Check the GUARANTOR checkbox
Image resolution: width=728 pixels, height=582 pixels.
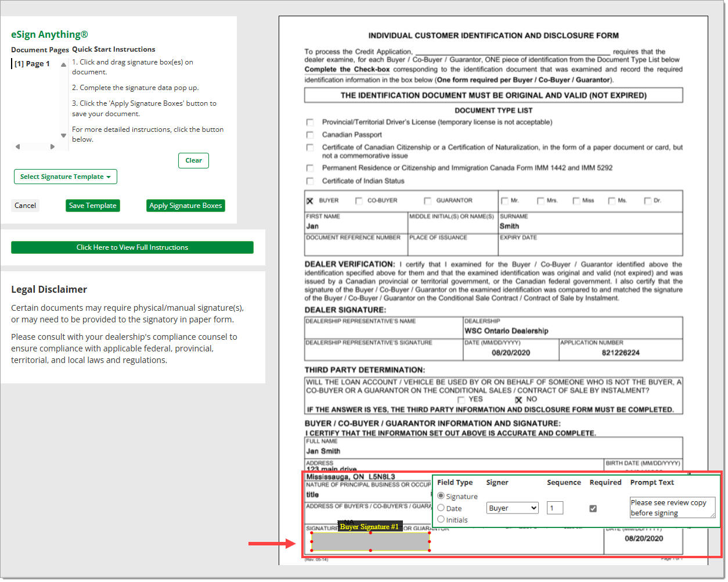click(427, 201)
